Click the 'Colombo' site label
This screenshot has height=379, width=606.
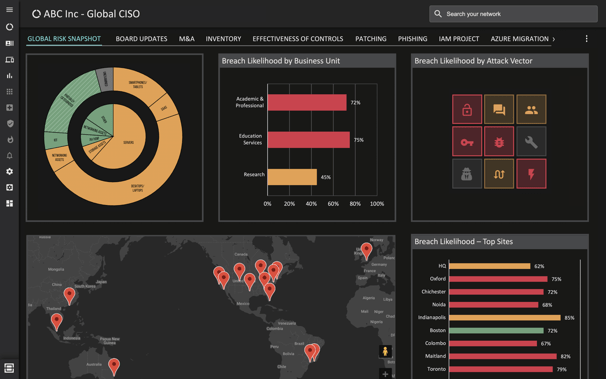[x=435, y=343]
